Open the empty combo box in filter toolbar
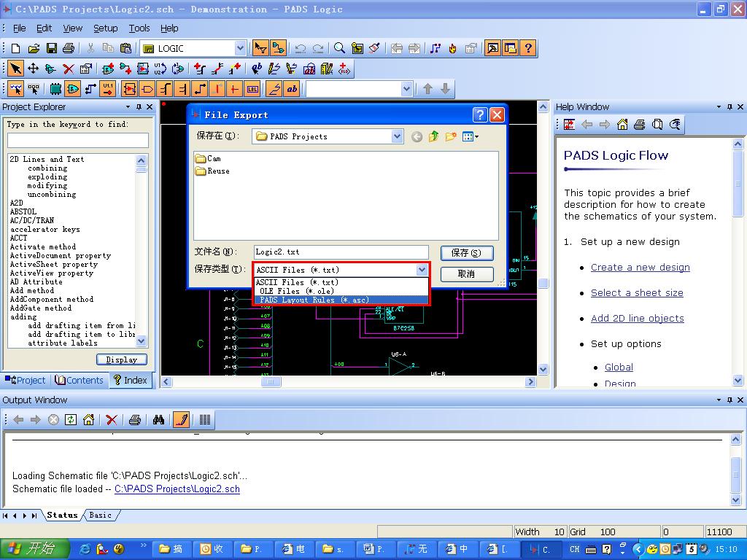The image size is (747, 560). pos(406,89)
